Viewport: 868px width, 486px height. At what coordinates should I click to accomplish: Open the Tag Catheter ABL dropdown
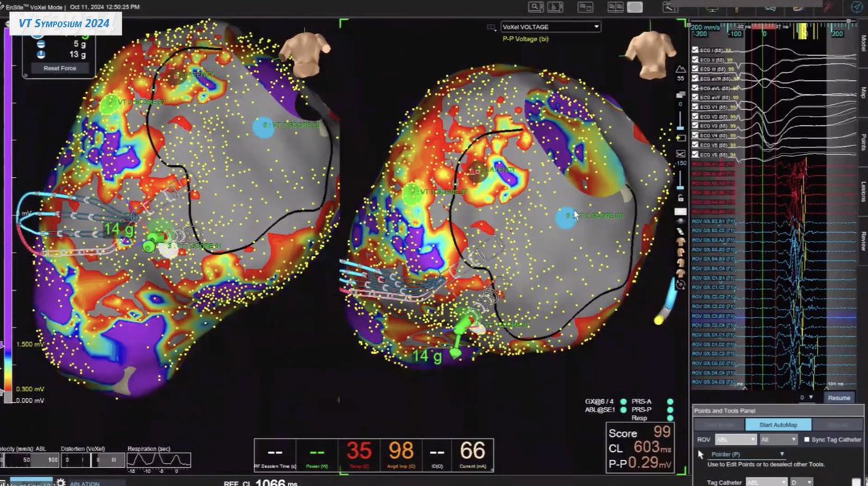(x=766, y=482)
